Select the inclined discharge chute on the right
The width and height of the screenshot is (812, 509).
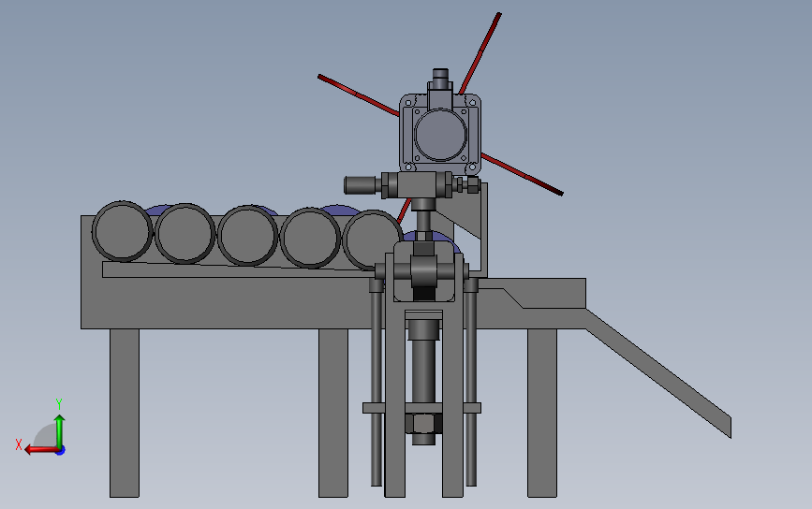coord(657,372)
